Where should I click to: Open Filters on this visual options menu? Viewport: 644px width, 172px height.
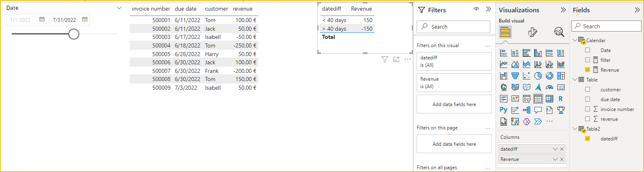click(488, 46)
